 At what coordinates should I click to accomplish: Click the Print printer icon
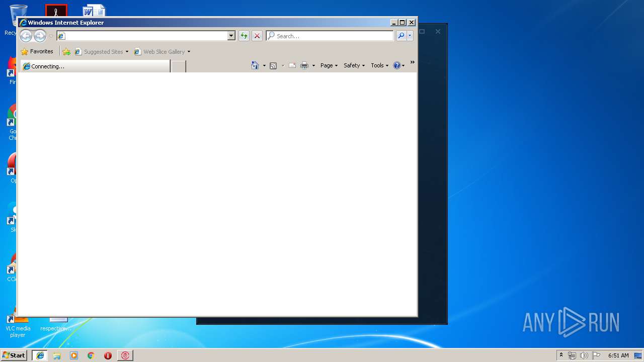(x=304, y=65)
